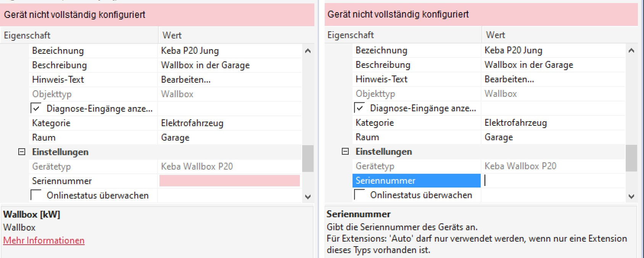Open the Mehr Informationen link
644x258 pixels.
tap(44, 240)
